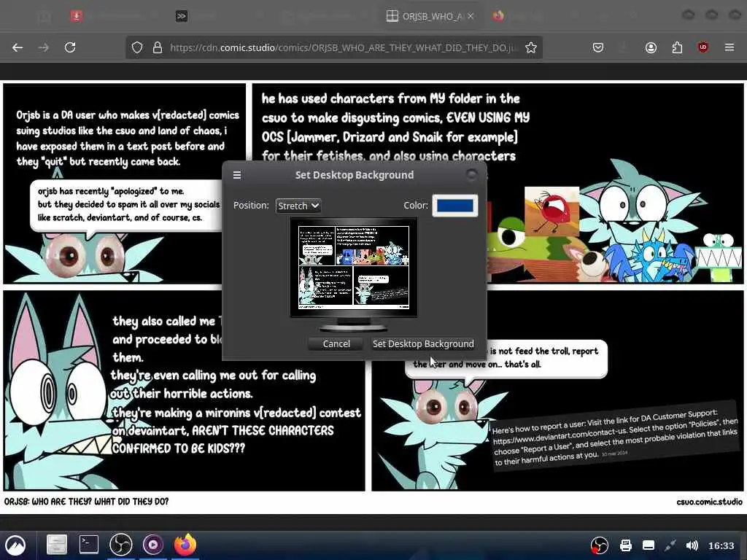
Task: Show site security padlock info
Action: (158, 47)
